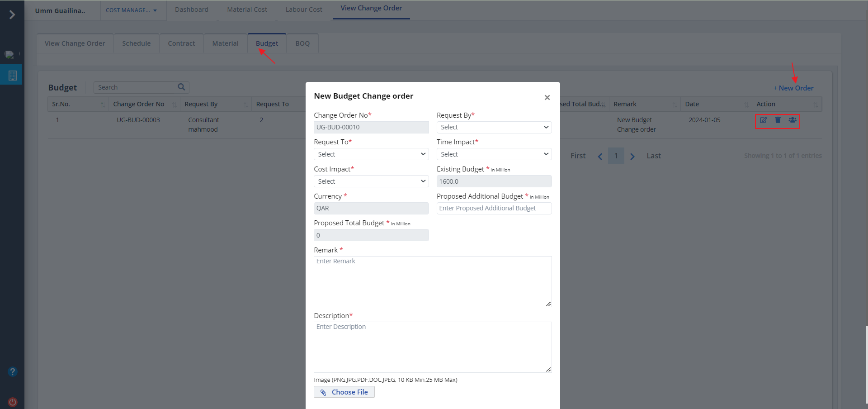
Task: Click the delete trash icon in Action column
Action: coord(778,120)
